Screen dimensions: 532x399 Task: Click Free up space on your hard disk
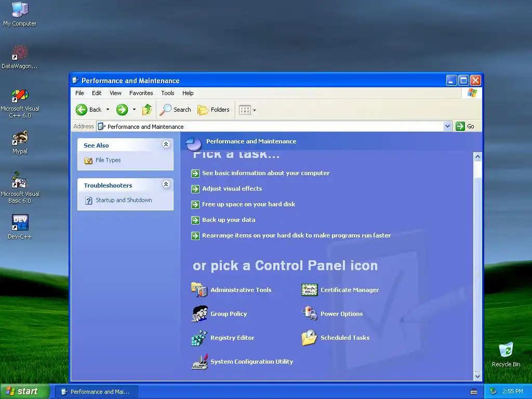click(249, 204)
